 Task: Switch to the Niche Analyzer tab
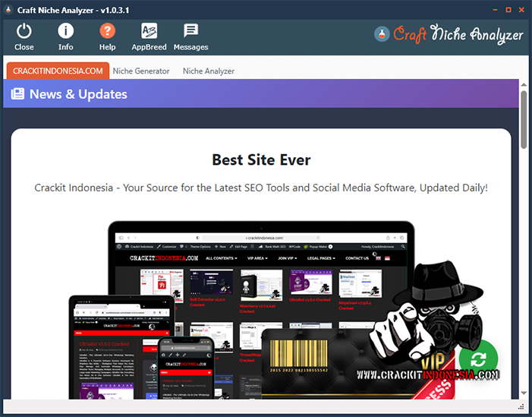click(208, 71)
